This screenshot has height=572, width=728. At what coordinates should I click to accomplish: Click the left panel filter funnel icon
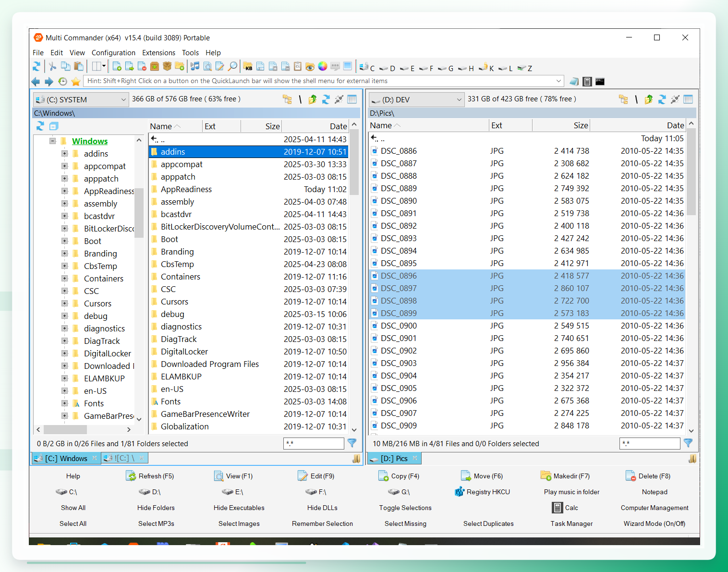352,443
